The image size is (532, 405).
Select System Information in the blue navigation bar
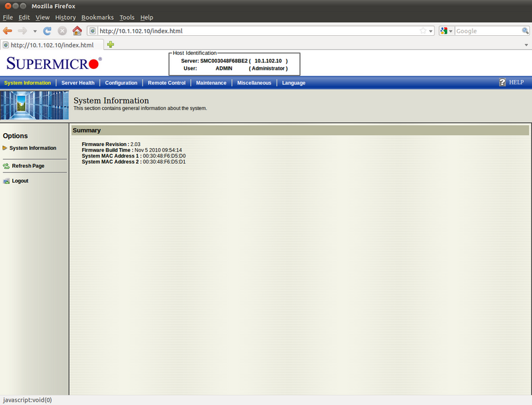tap(28, 82)
